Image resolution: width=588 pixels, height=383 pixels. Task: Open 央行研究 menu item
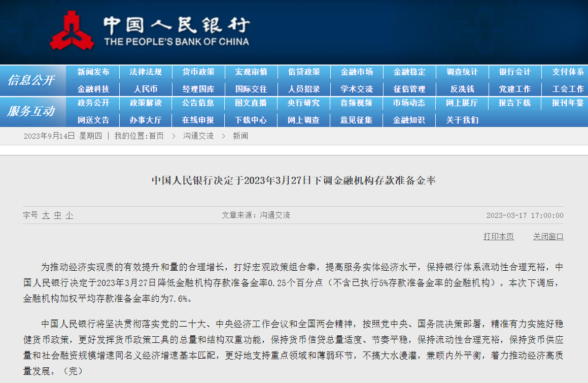coord(304,103)
